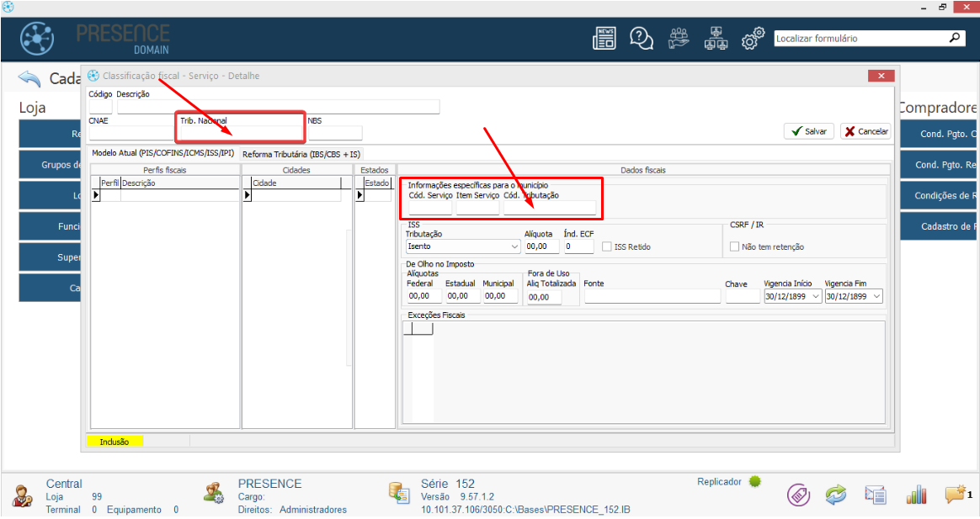This screenshot has width=980, height=519.
Task: Click the help chat bubbles icon
Action: tap(642, 39)
